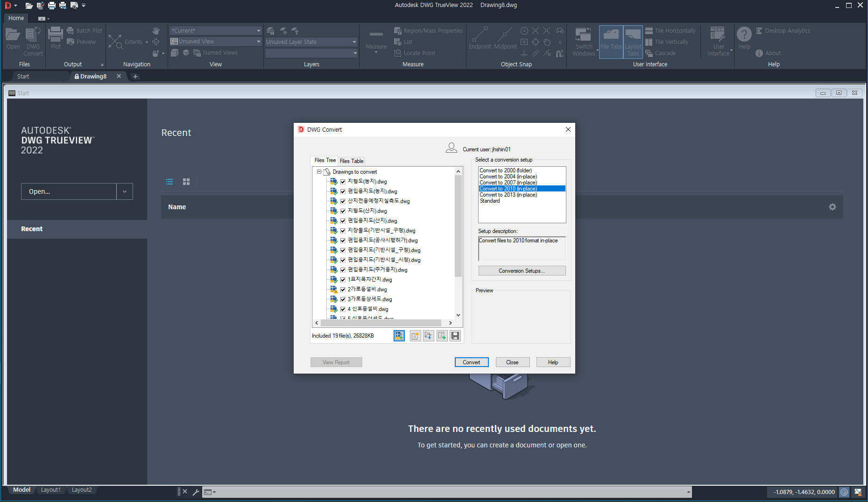Expand the Extents navigation dropdown arrow
Viewport: 868px width, 502px height.
[x=147, y=42]
